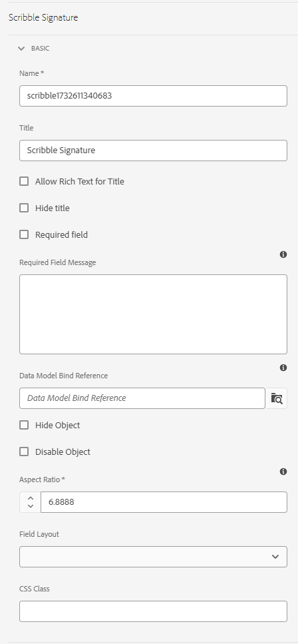This screenshot has height=644, width=298.
Task: Show info for Required Field Message
Action: pyautogui.click(x=283, y=254)
